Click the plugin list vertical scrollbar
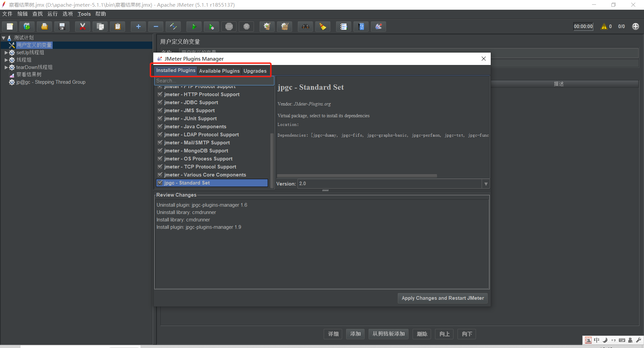 point(272,160)
